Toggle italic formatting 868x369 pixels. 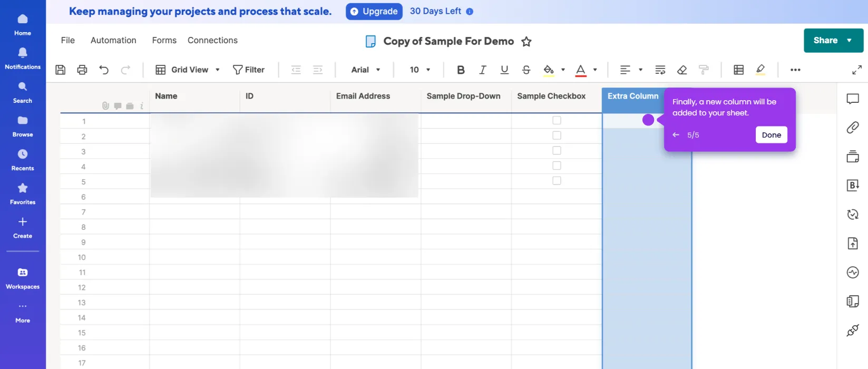[482, 70]
